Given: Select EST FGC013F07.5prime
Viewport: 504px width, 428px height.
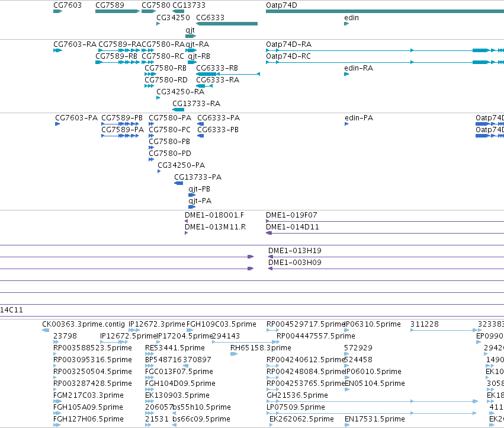Looking at the screenshot, I should point(149,378).
